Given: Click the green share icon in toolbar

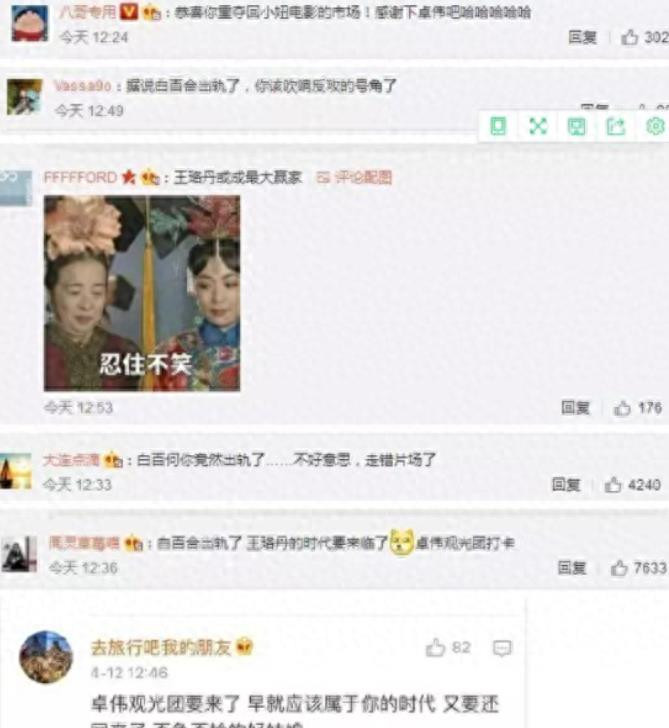Looking at the screenshot, I should (x=616, y=126).
